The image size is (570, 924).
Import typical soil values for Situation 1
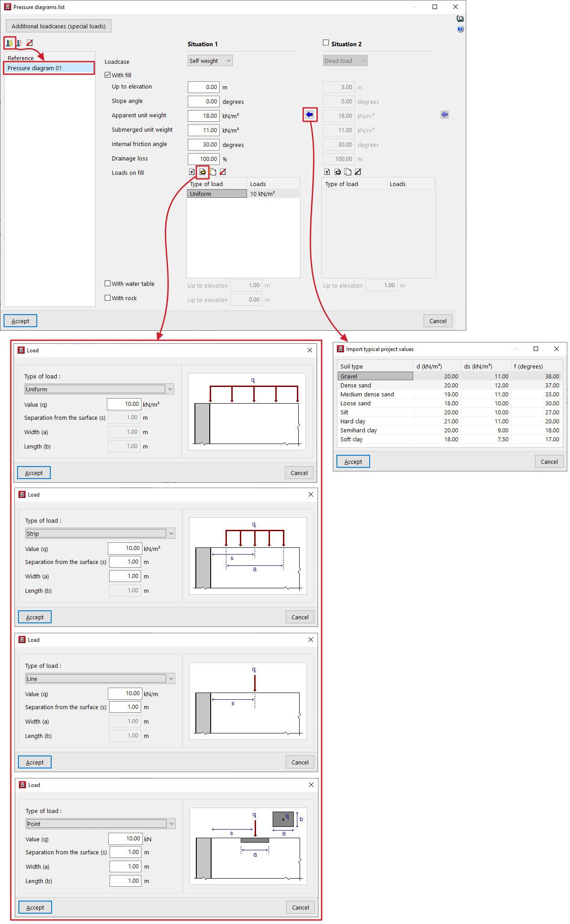(309, 115)
